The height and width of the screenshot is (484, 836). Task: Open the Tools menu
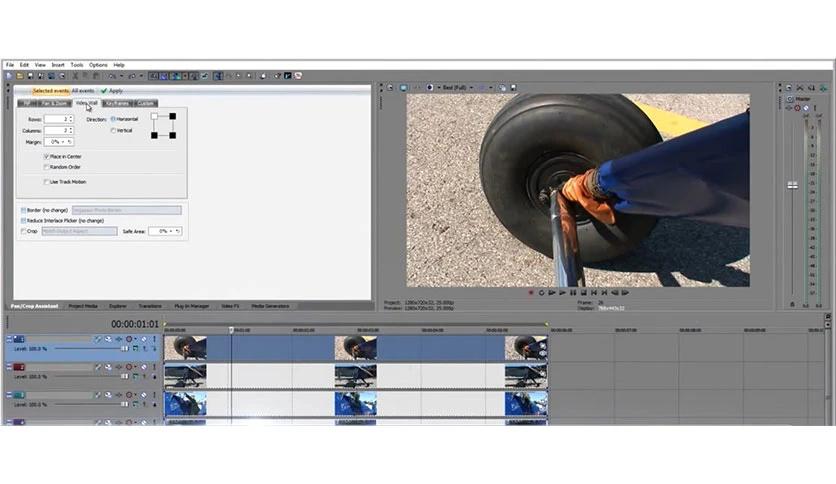tap(77, 64)
